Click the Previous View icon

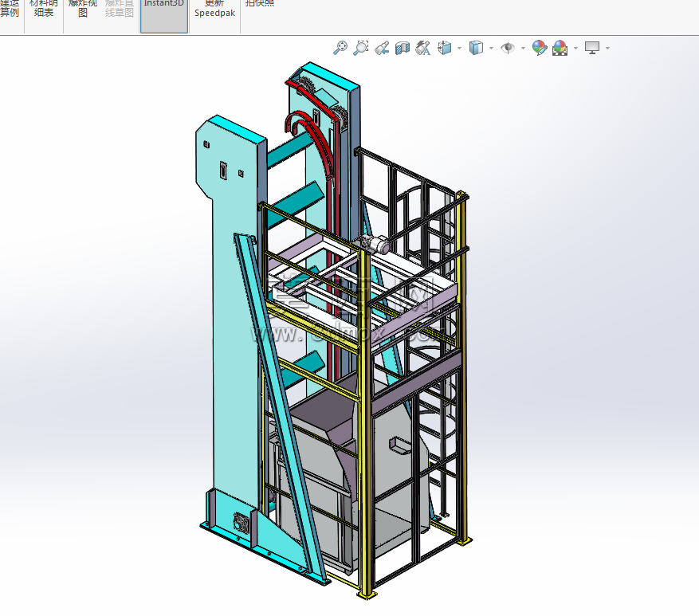[x=382, y=48]
